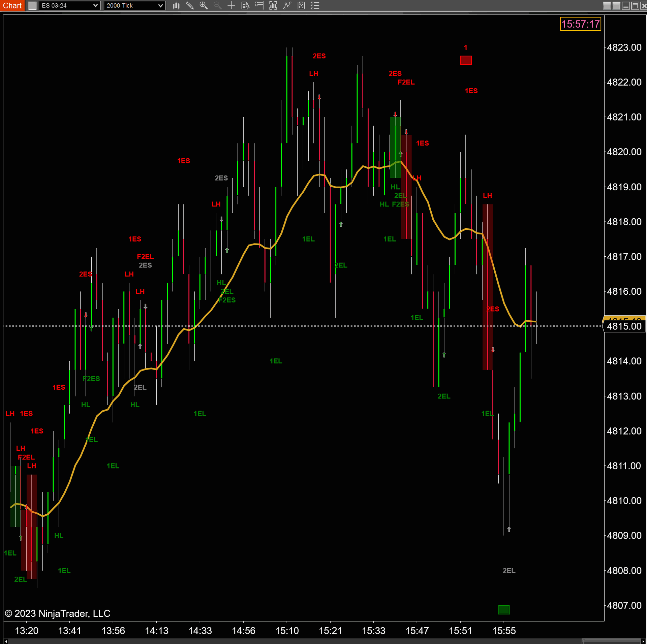
Task: Open the Chart Trader icon
Action: point(259,5)
